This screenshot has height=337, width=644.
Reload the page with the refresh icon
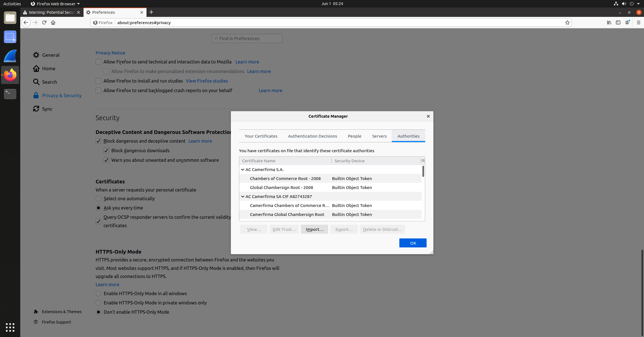tap(44, 22)
